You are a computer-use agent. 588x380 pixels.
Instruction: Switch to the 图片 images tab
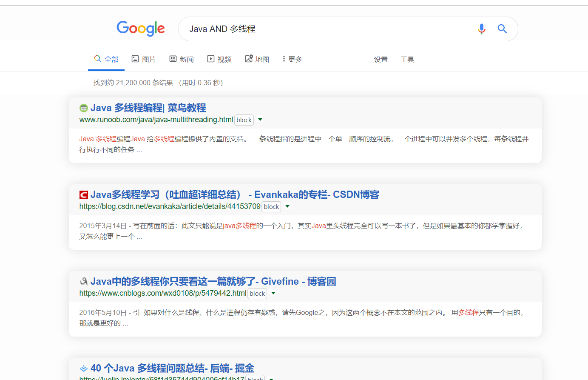pyautogui.click(x=144, y=59)
